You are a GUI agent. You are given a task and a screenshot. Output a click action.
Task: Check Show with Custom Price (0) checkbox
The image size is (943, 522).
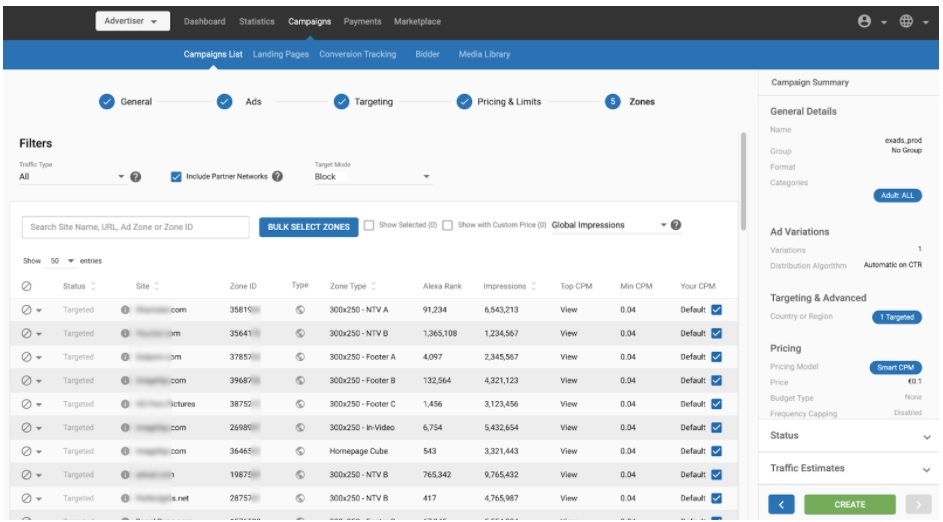tap(447, 225)
